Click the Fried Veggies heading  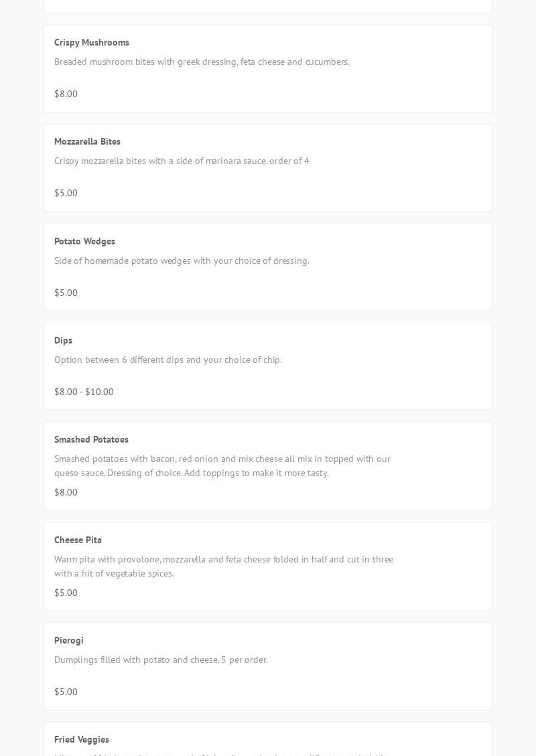[x=82, y=739]
